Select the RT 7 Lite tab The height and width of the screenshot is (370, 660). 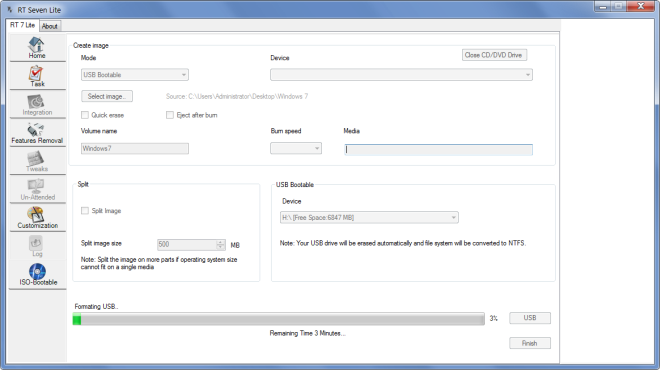[x=23, y=25]
